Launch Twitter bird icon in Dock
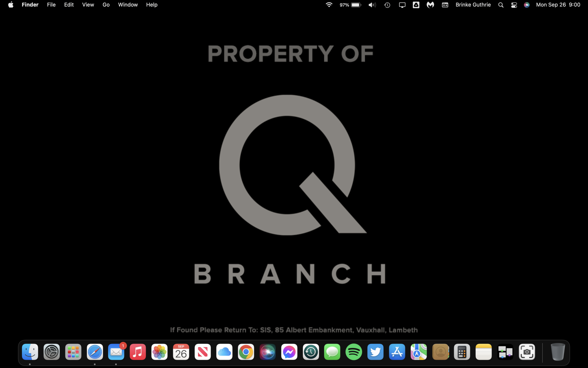The width and height of the screenshot is (588, 368). coord(375,352)
